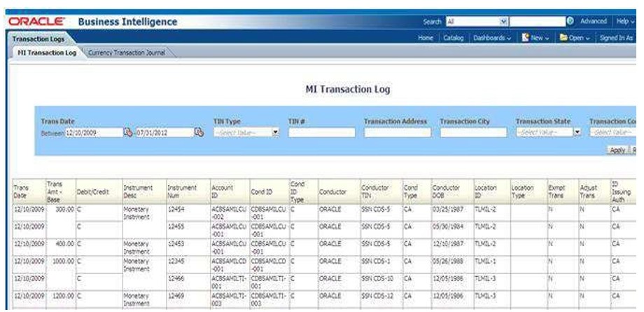Click the TLMIL-1 location cell
644x312 pixels.
[485, 261]
